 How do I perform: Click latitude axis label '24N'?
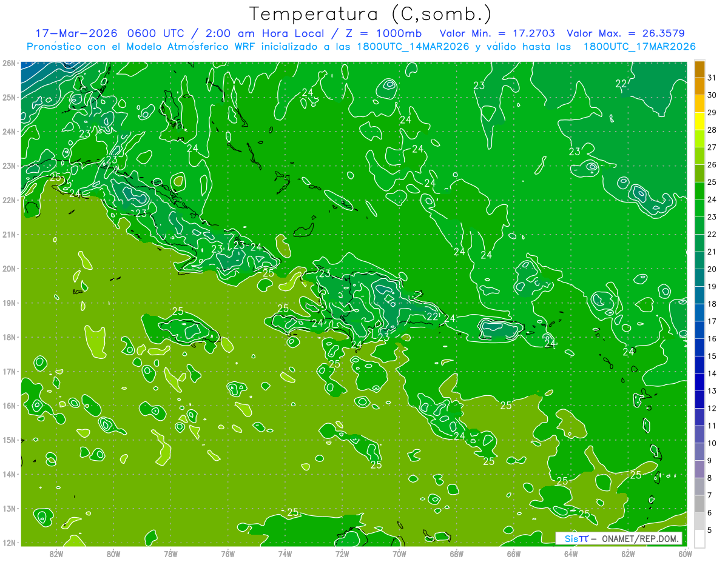tap(8, 132)
